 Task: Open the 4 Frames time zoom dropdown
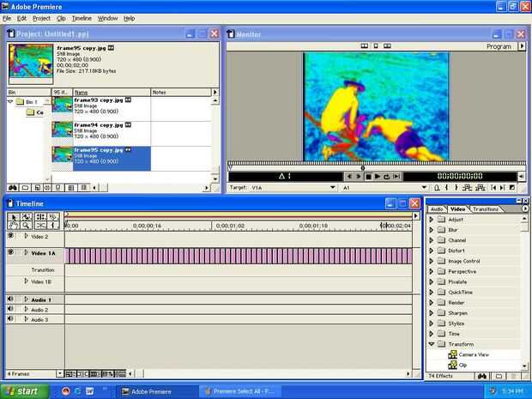click(60, 374)
